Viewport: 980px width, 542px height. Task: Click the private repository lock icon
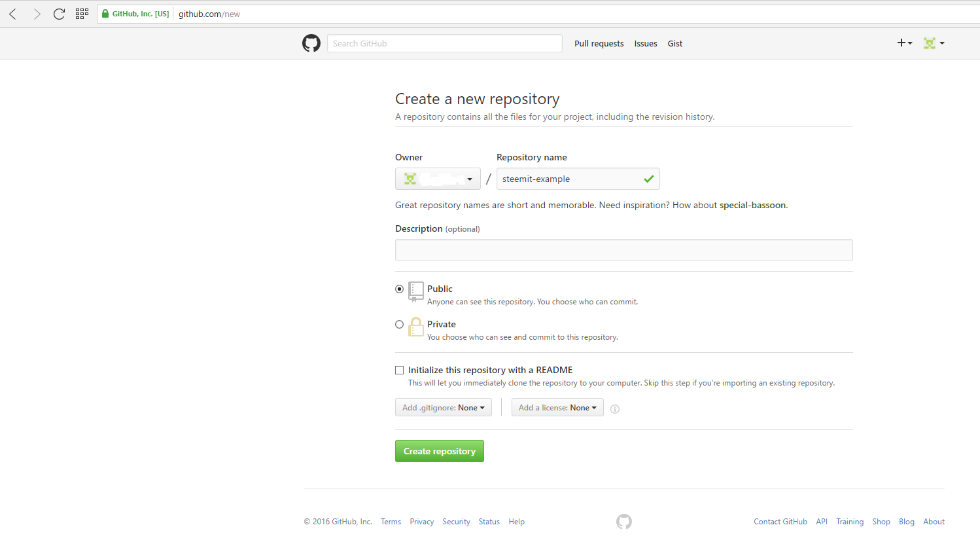(x=416, y=327)
